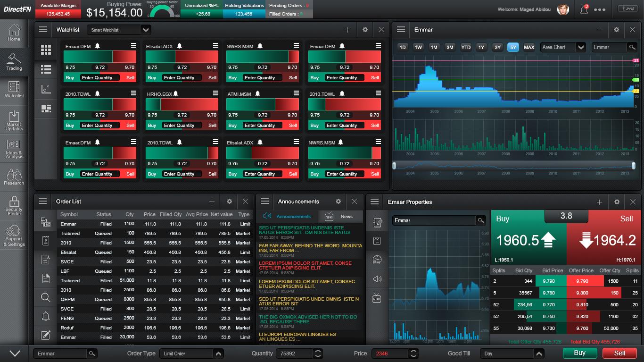This screenshot has height=362, width=644.
Task: Toggle alert bell on HRHO.EGX card
Action: [x=176, y=94]
